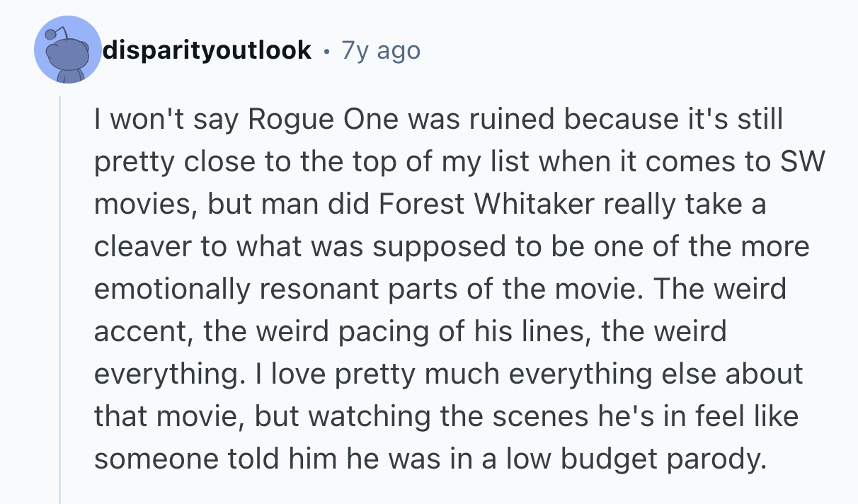Click the disparityoutlook user avatar
The height and width of the screenshot is (504, 858).
click(x=68, y=50)
